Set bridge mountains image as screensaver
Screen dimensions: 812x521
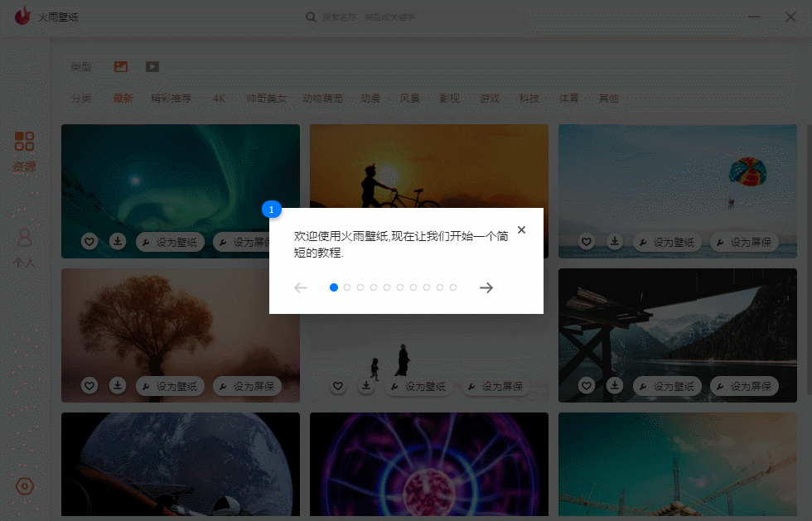click(x=744, y=386)
